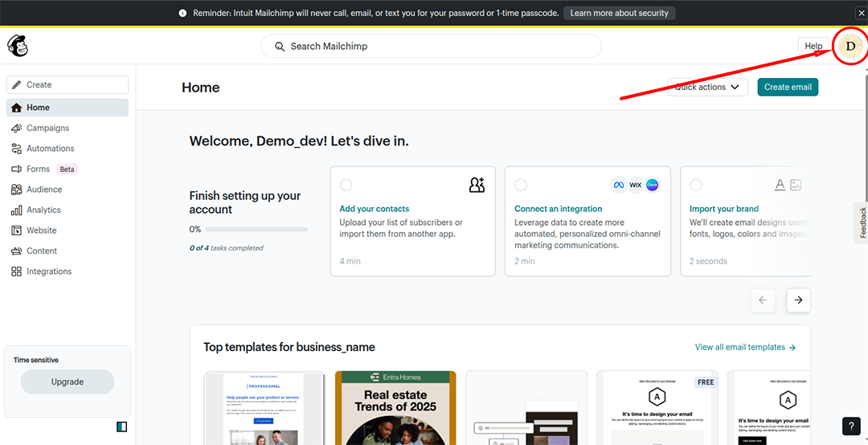Click the Welcome, Demo_dev heading
This screenshot has height=445, width=868.
click(x=299, y=141)
